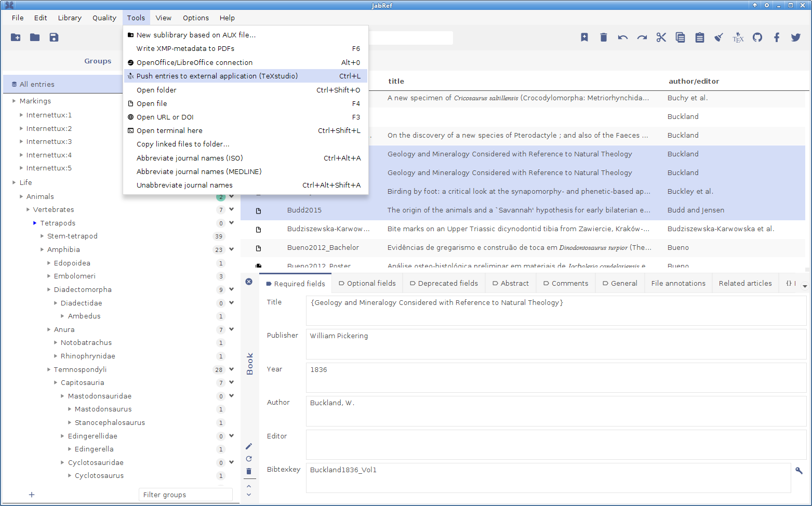The image size is (812, 506).
Task: Select the Stem-tetrapod group
Action: click(x=72, y=236)
